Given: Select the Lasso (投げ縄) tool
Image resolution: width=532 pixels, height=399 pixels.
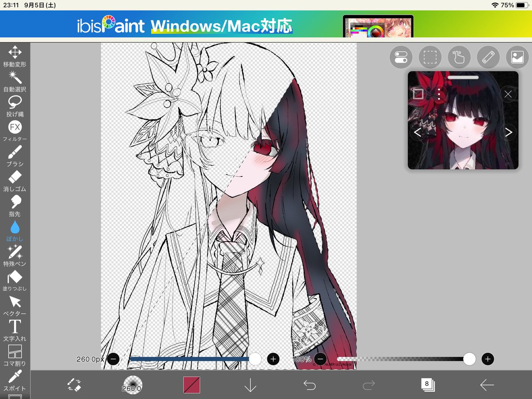Looking at the screenshot, I should point(15,106).
